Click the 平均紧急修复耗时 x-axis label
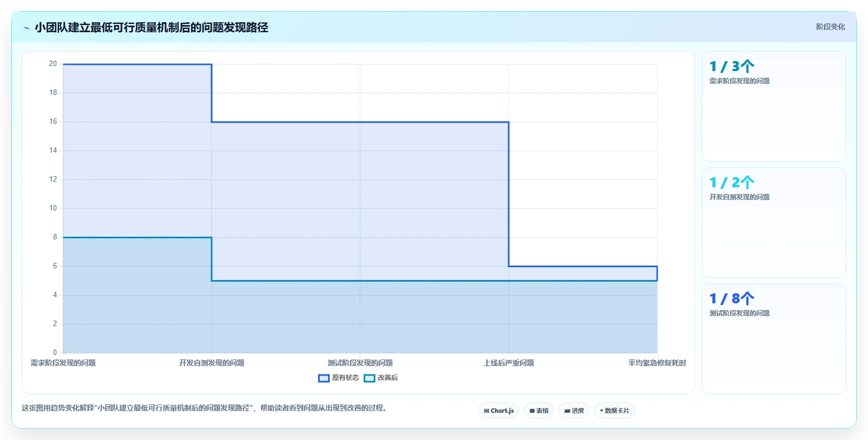868x440 pixels. tap(657, 363)
